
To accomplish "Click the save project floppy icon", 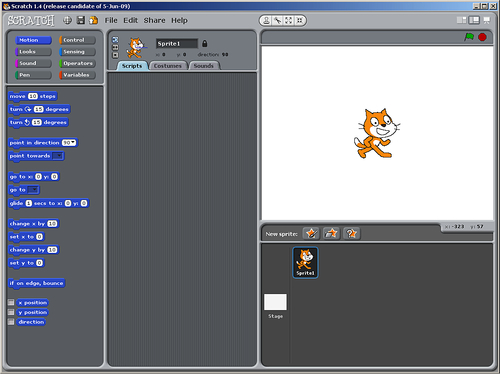I will point(81,20).
